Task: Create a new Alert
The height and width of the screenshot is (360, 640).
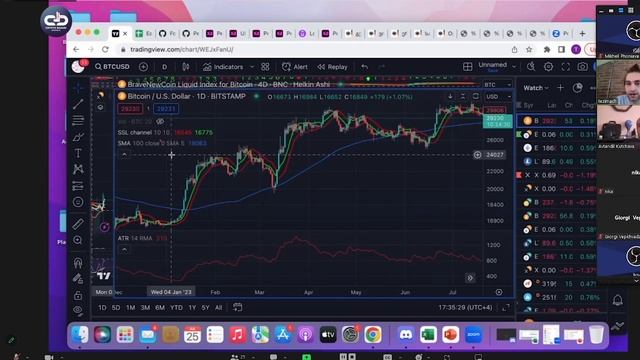Action: [x=295, y=67]
